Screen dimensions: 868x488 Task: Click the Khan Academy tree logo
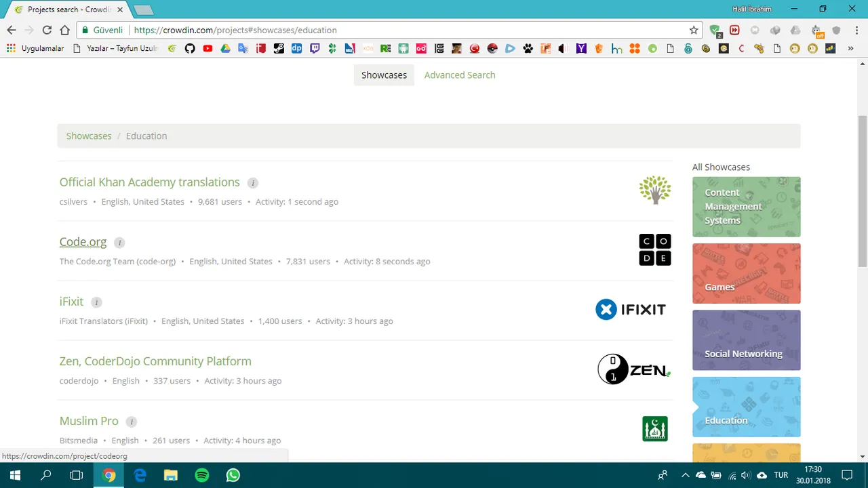pyautogui.click(x=655, y=190)
